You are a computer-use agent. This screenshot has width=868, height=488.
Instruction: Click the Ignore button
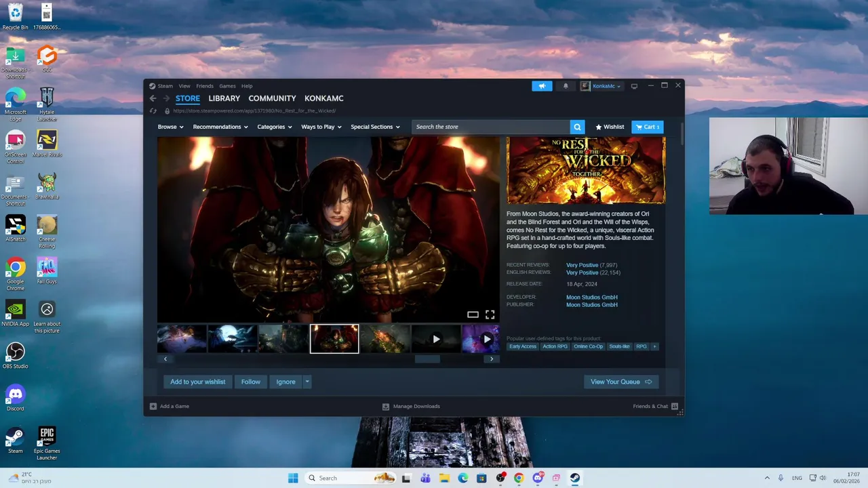[x=285, y=382]
